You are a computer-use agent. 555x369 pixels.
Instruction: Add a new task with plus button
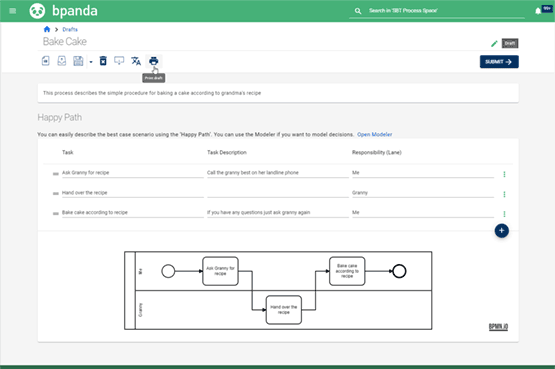(x=501, y=231)
